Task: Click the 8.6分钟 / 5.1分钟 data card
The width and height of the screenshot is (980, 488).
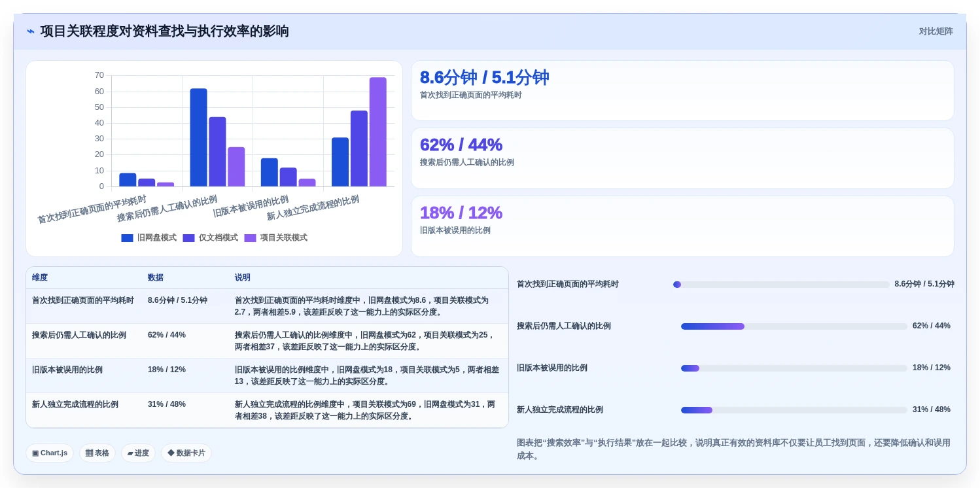Action: tap(682, 91)
